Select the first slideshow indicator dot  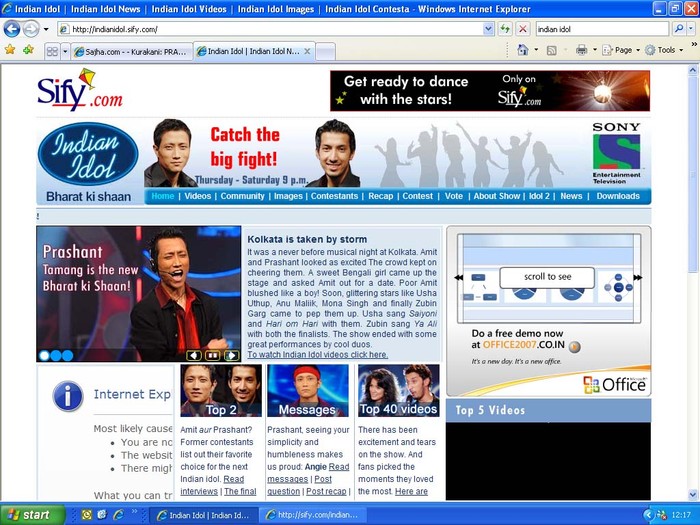(44, 355)
